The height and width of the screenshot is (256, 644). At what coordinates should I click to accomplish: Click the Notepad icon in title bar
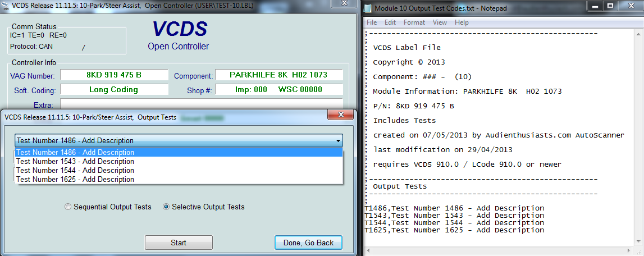point(368,8)
